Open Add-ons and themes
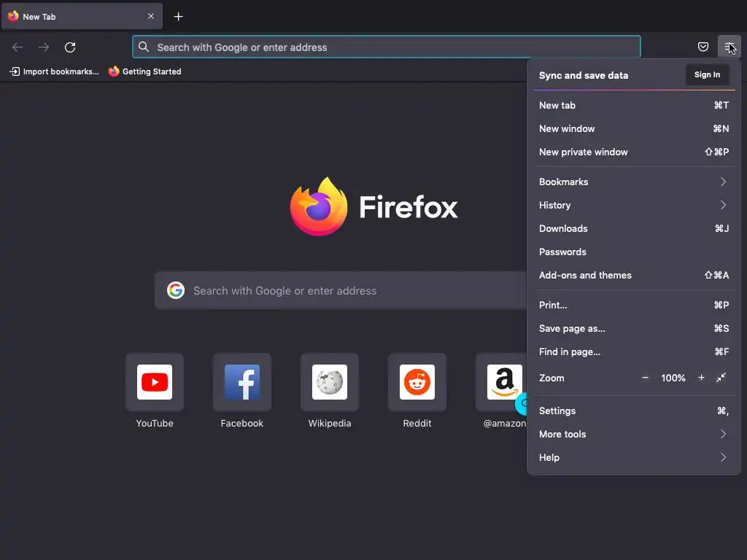747x560 pixels. [x=634, y=275]
